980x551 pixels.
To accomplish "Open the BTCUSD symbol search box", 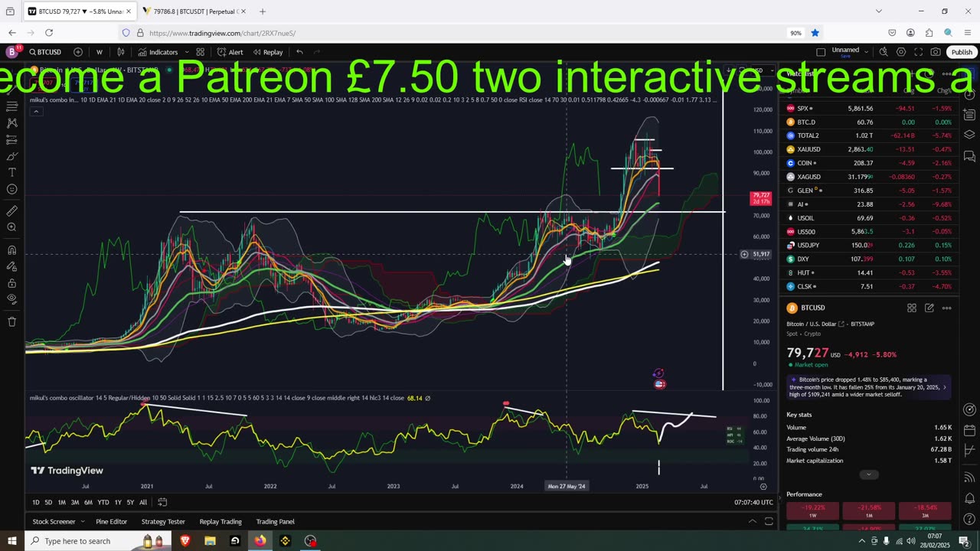I will 46,52.
